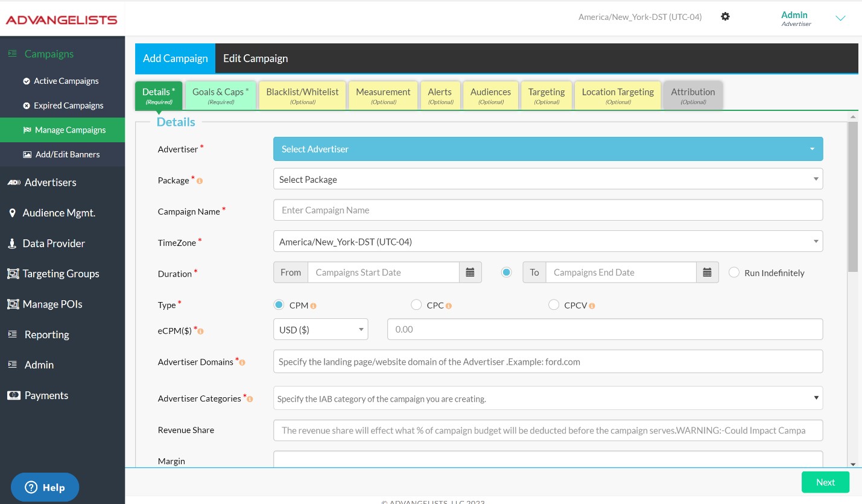Image resolution: width=862 pixels, height=504 pixels.
Task: Click the info icon beside Package label
Action: click(200, 181)
